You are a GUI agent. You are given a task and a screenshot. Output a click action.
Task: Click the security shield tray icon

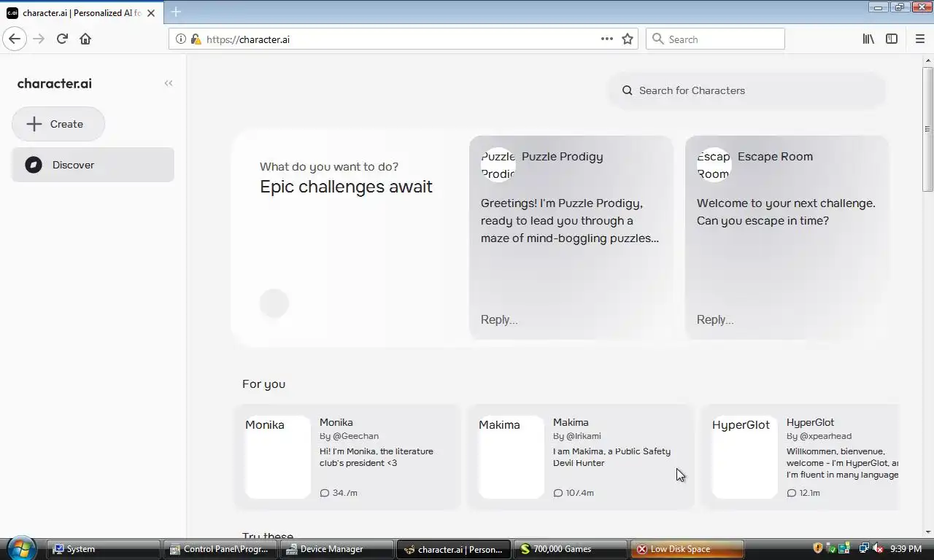point(818,548)
